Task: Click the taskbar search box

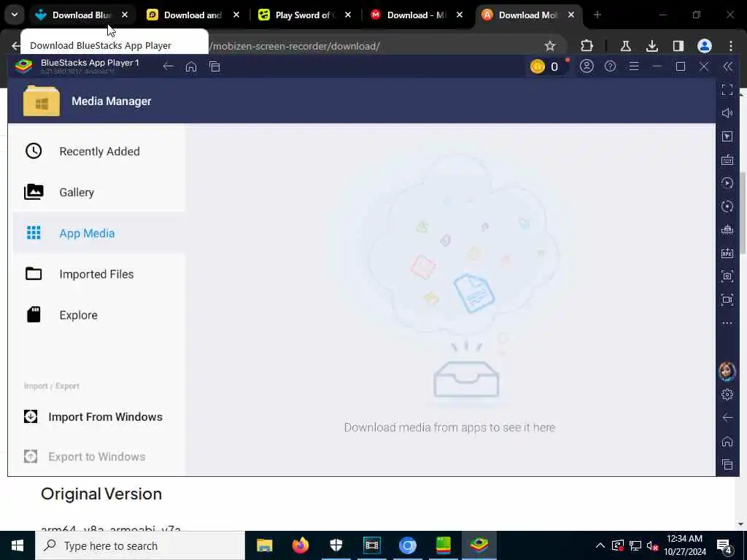Action: 139,545
